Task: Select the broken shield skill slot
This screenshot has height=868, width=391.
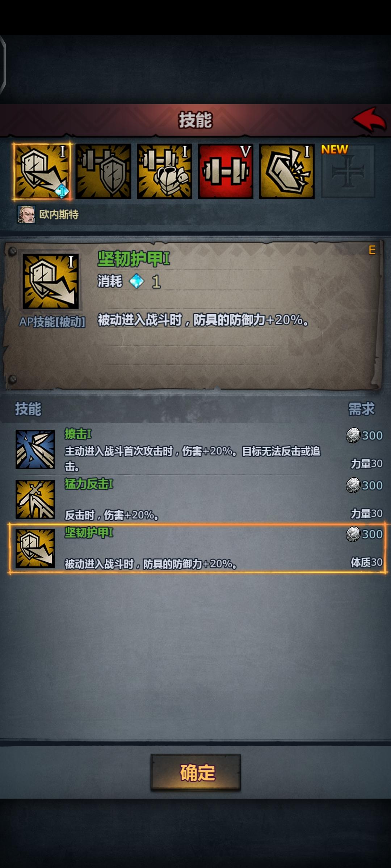Action: 287,171
